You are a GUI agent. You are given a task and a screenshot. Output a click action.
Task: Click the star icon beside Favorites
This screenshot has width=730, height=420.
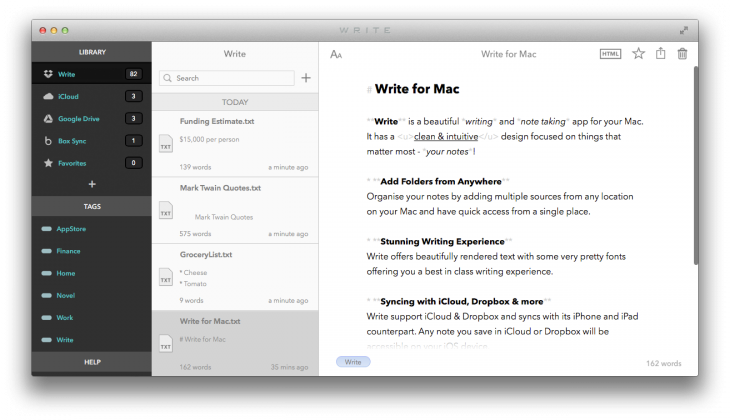[x=48, y=163]
